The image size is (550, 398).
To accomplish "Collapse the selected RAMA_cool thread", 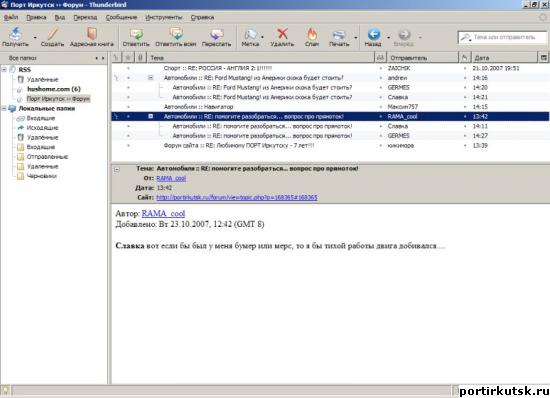I will pyautogui.click(x=150, y=116).
